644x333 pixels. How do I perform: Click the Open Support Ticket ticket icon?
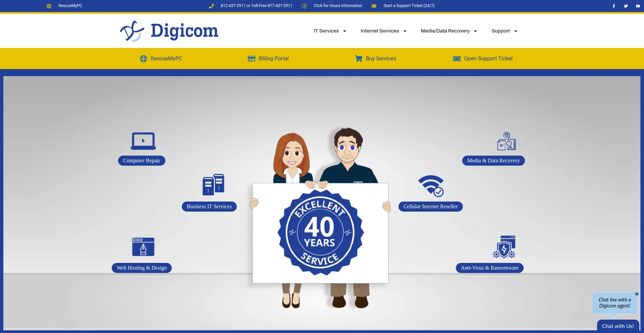pos(457,59)
